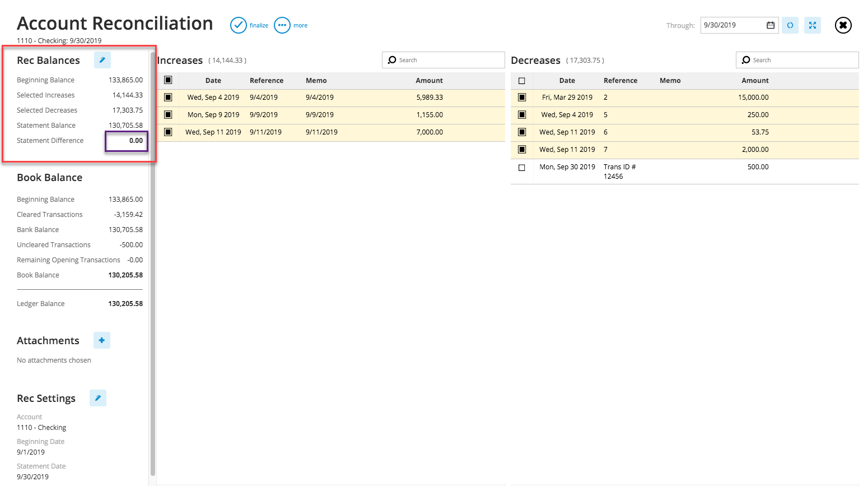Uncheck the Wed, Sep 4 2019 250.00 decrease

pos(522,115)
